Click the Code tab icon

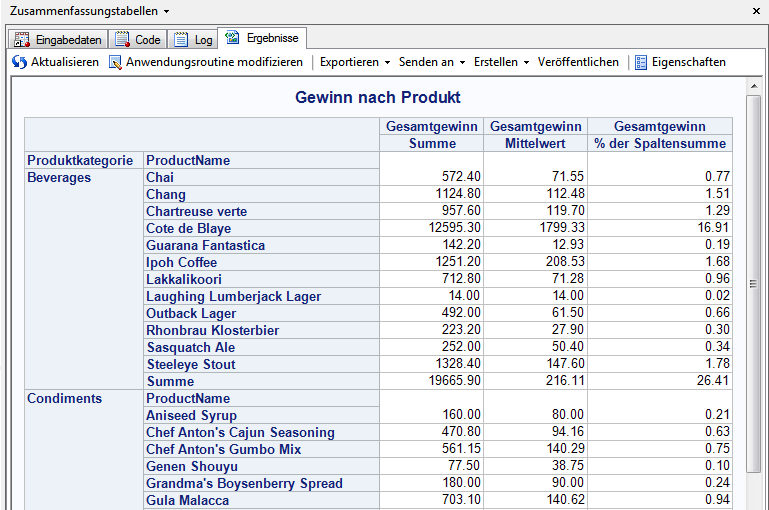pyautogui.click(x=122, y=39)
